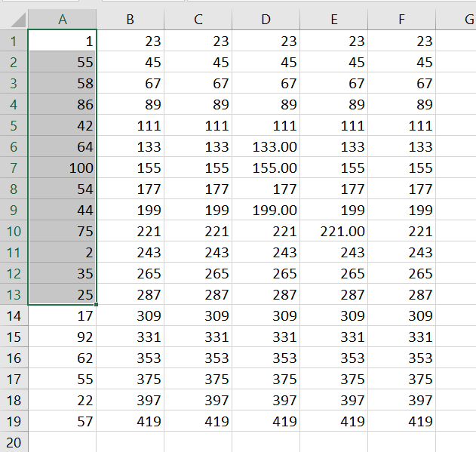Click cell D9 showing 199.00
Image resolution: width=476 pixels, height=452 pixels.
coord(266,211)
